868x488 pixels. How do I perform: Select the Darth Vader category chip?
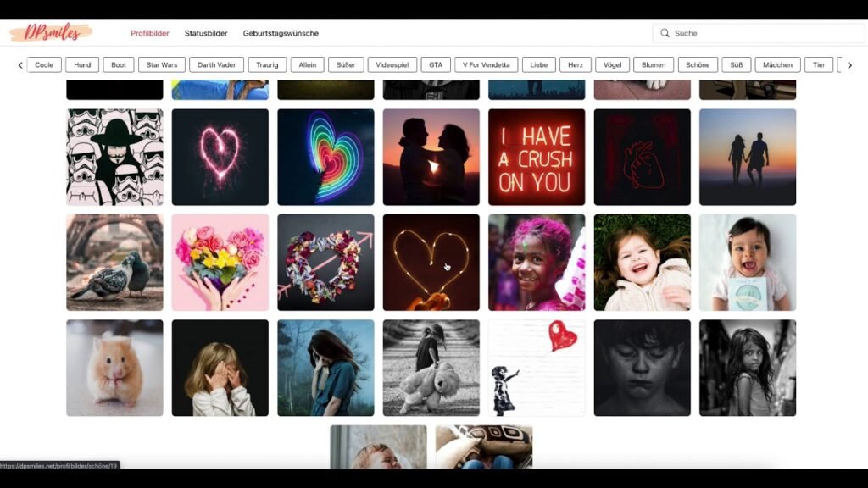pos(217,64)
